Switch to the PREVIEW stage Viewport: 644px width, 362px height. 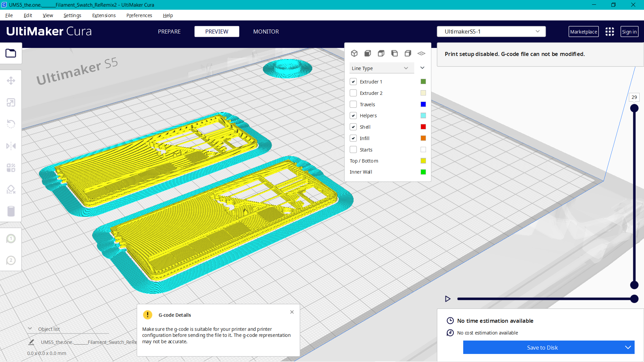(x=217, y=32)
